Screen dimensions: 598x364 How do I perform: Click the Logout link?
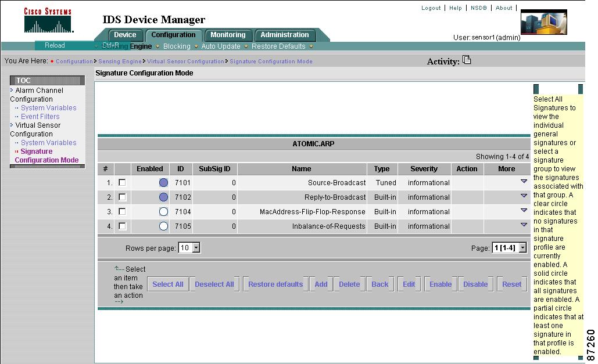coord(431,8)
